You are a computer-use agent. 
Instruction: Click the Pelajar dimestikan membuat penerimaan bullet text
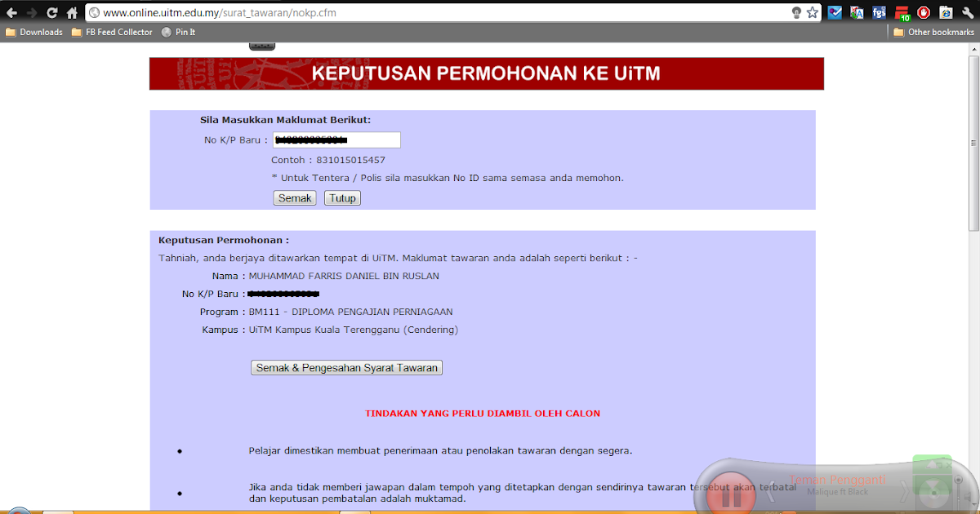click(441, 450)
